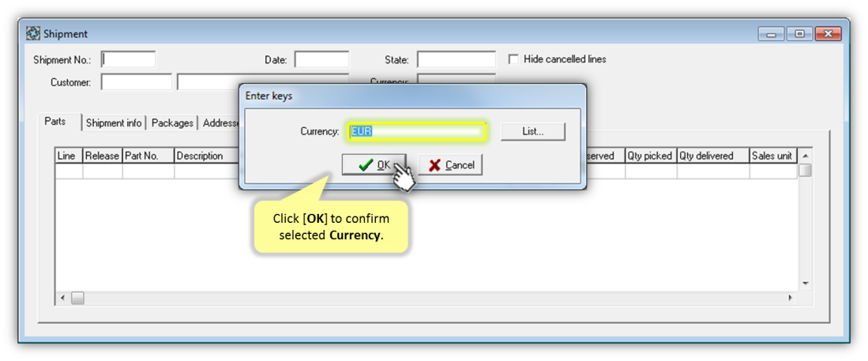Click the Currency field containing EUR
The width and height of the screenshot is (868, 361).
(417, 132)
